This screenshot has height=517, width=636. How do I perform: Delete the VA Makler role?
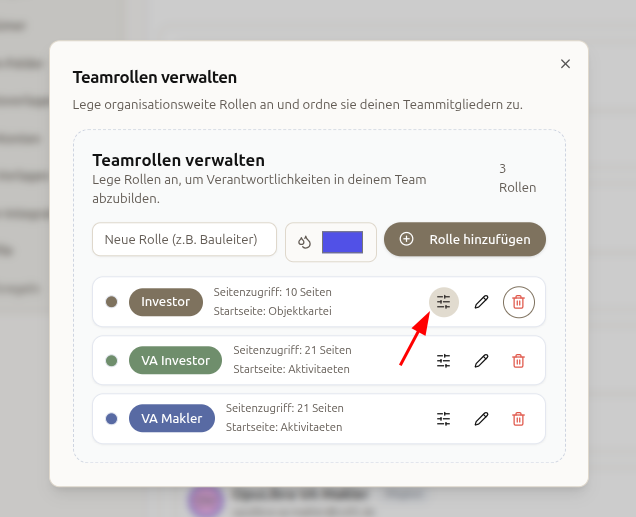[x=519, y=418]
